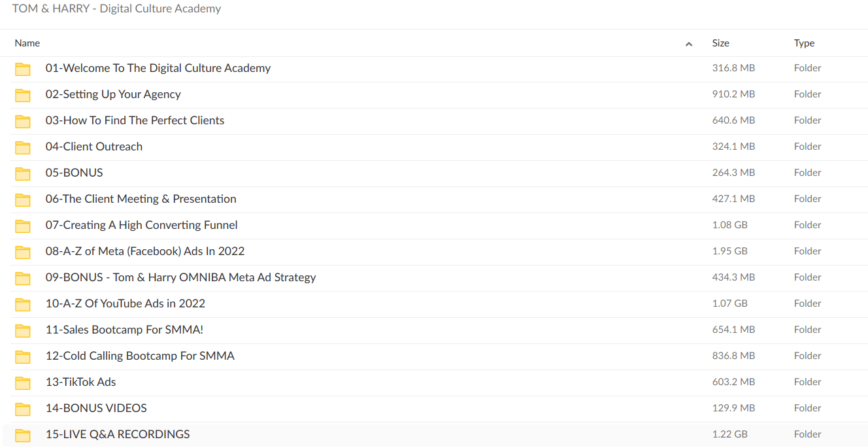This screenshot has width=868, height=448.
Task: Open the TOM & HARRY Digital Culture Academy breadcrumb
Action: click(116, 9)
